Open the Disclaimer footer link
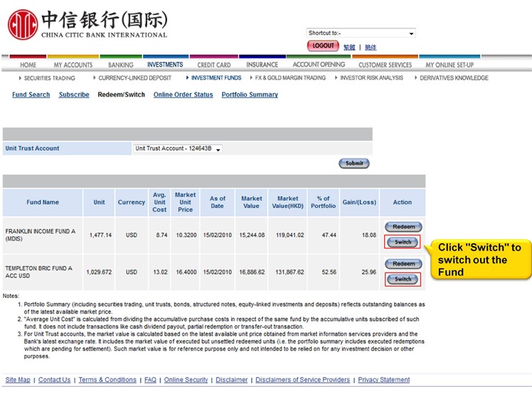532x399 pixels. pos(232,380)
